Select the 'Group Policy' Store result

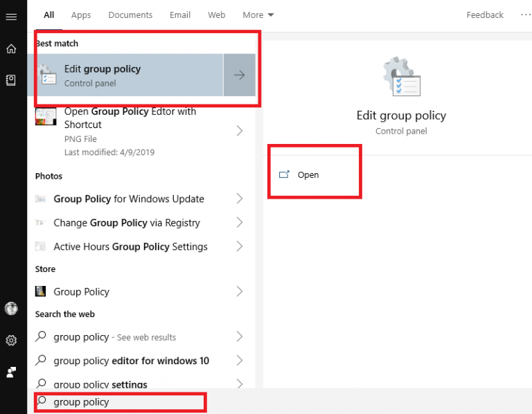point(141,291)
